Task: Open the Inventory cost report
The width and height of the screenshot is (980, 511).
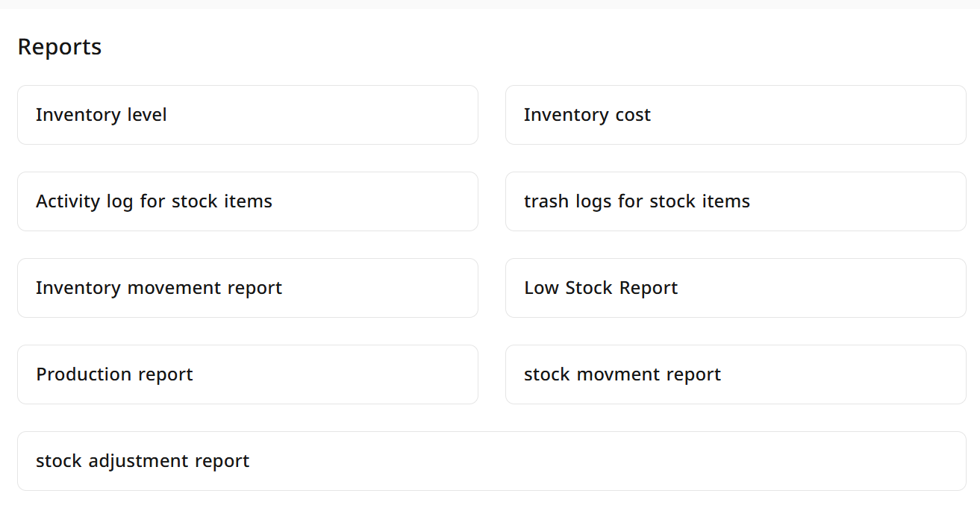Action: [x=736, y=115]
